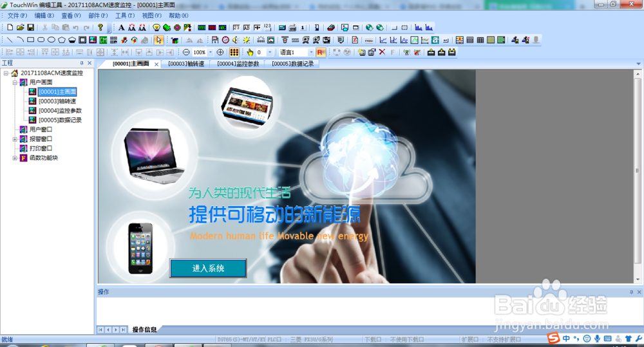Select the arc drawing tool
The width and height of the screenshot is (644, 347).
point(20,40)
